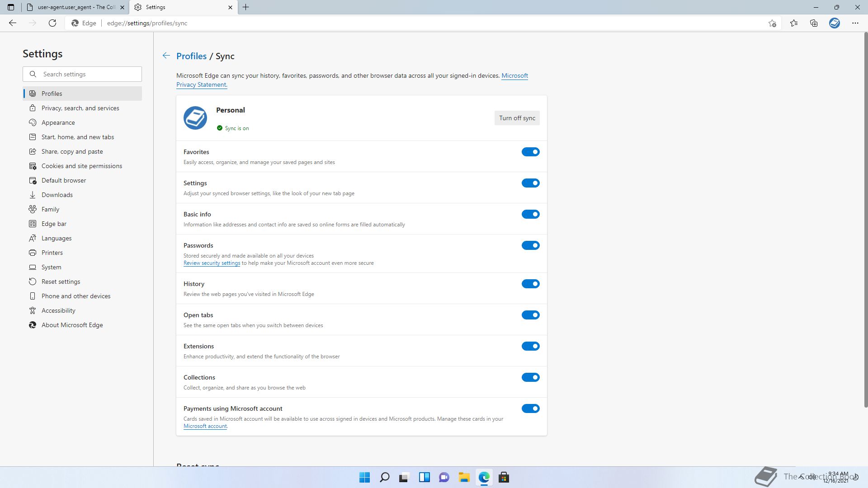
Task: Open the Collections toolbar icon
Action: [814, 23]
